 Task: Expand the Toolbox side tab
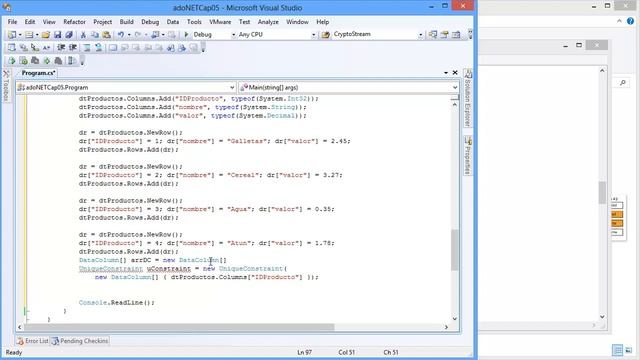[x=6, y=85]
